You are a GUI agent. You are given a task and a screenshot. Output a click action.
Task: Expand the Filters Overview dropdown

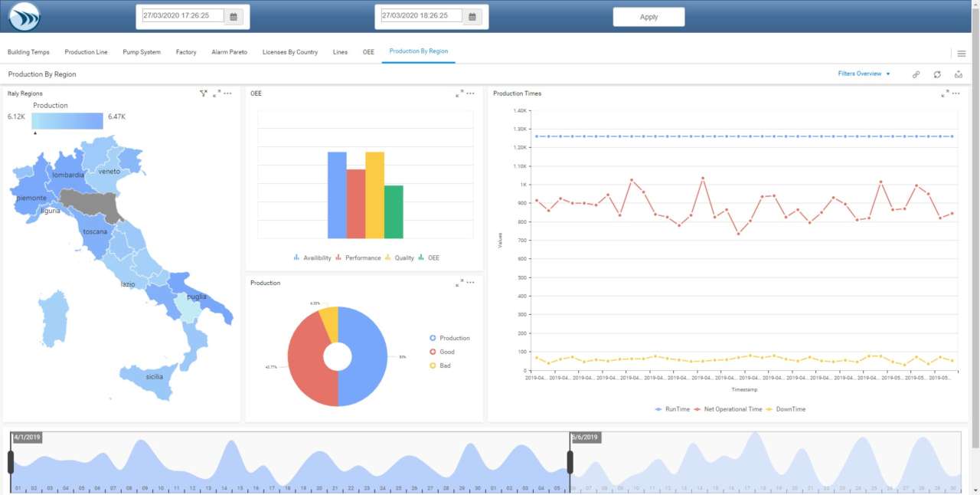click(x=864, y=74)
